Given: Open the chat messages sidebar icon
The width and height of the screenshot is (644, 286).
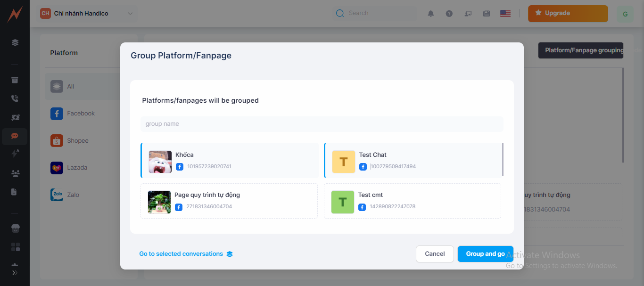Looking at the screenshot, I should point(15,136).
